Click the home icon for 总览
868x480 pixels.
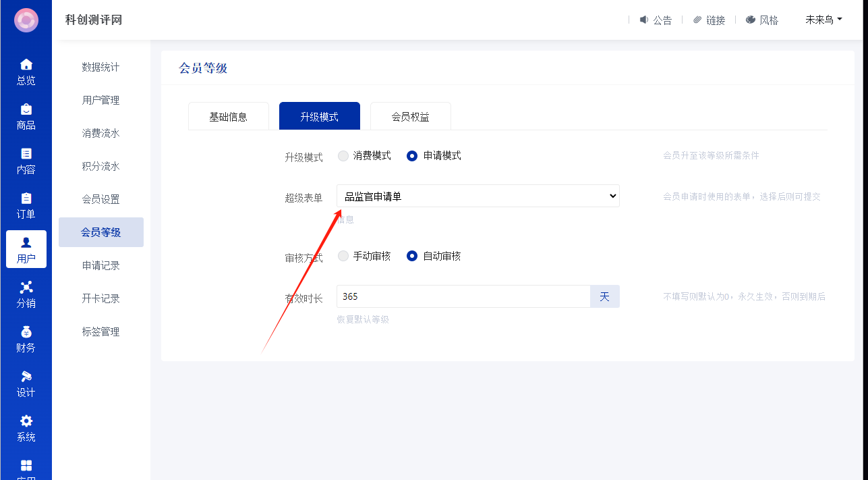pyautogui.click(x=26, y=65)
